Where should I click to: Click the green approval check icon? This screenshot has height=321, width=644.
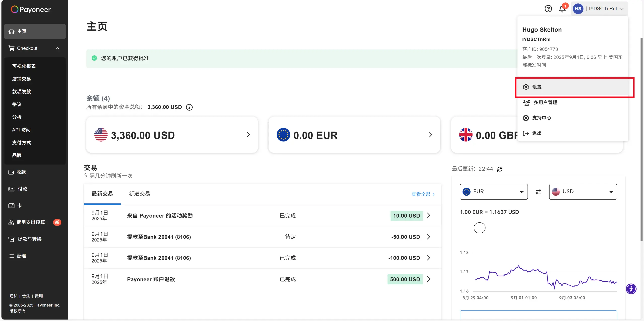(94, 58)
